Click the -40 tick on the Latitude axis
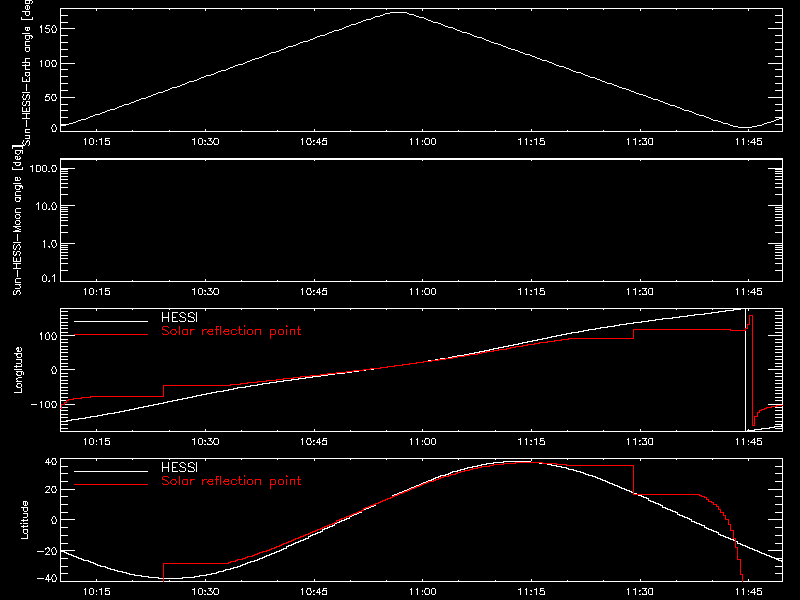This screenshot has width=800, height=600. 47,578
